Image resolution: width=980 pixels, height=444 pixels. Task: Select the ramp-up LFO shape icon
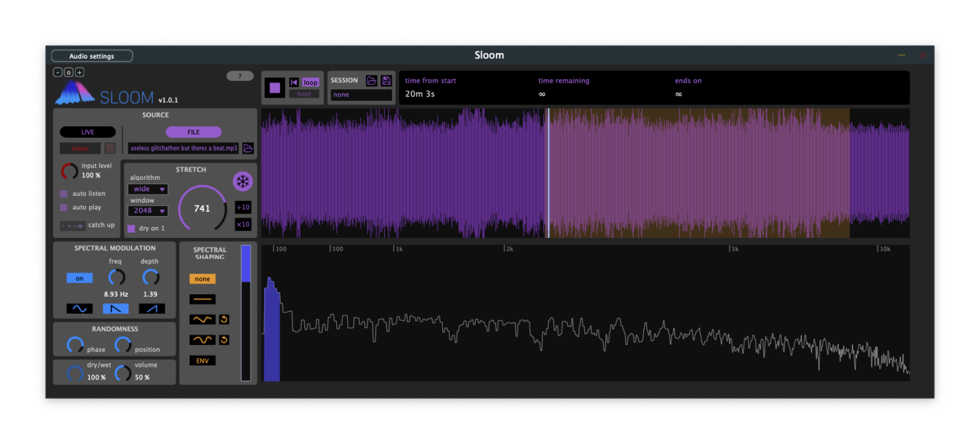tap(152, 308)
